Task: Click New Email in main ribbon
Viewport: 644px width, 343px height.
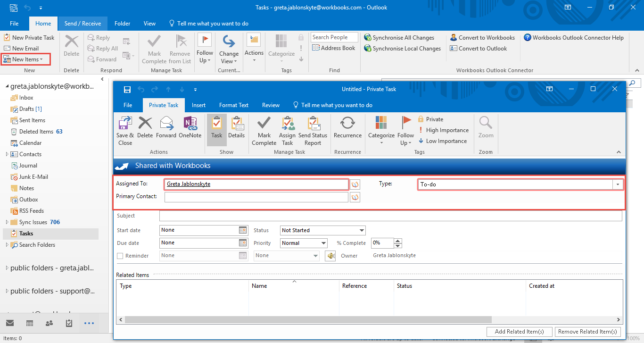Action: tap(21, 49)
